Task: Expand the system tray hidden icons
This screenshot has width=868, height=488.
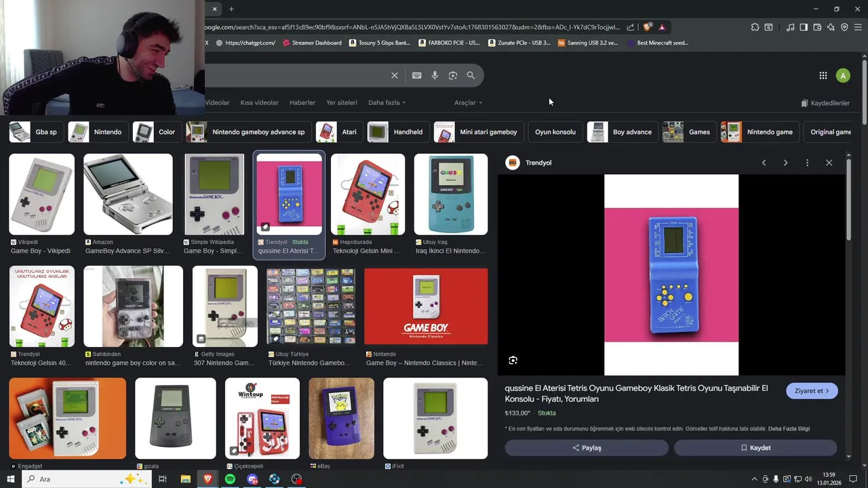Action: coord(754,479)
